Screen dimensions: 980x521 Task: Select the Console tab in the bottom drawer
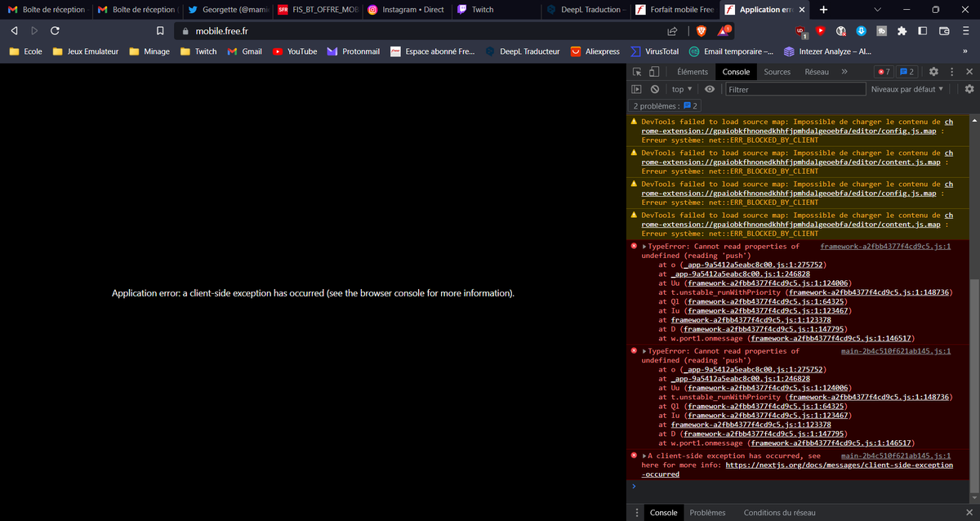click(x=663, y=513)
